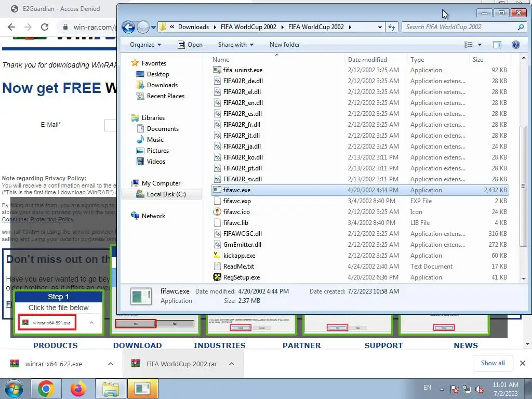This screenshot has width=532, height=399.
Task: Select Desktop in Favorites
Action: (x=158, y=74)
